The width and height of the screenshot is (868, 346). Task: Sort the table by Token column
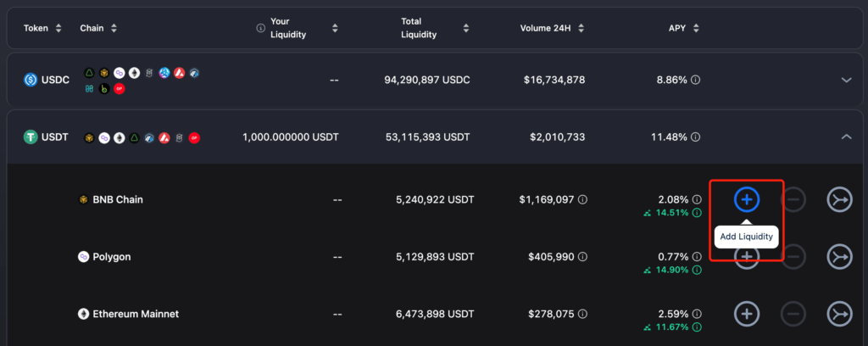(58, 28)
